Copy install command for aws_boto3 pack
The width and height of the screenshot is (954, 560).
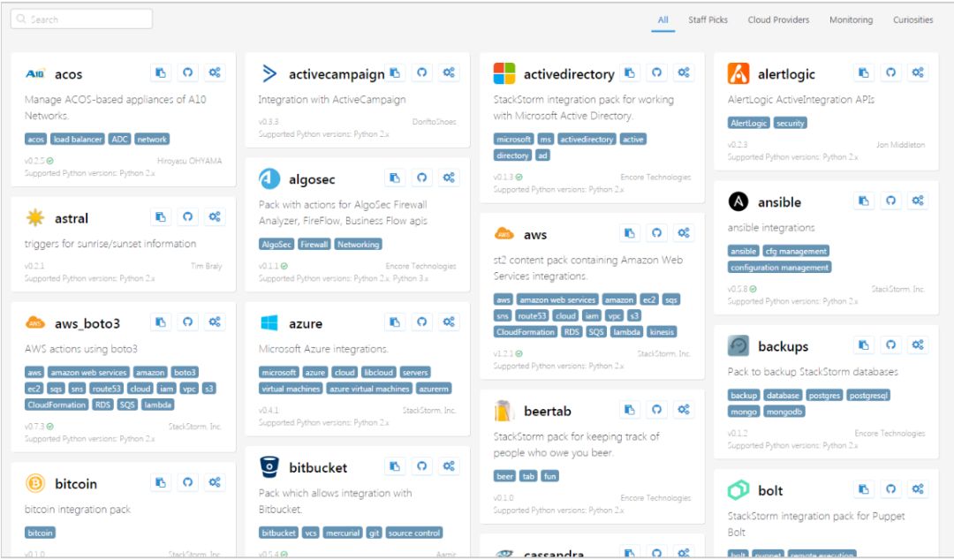[161, 322]
